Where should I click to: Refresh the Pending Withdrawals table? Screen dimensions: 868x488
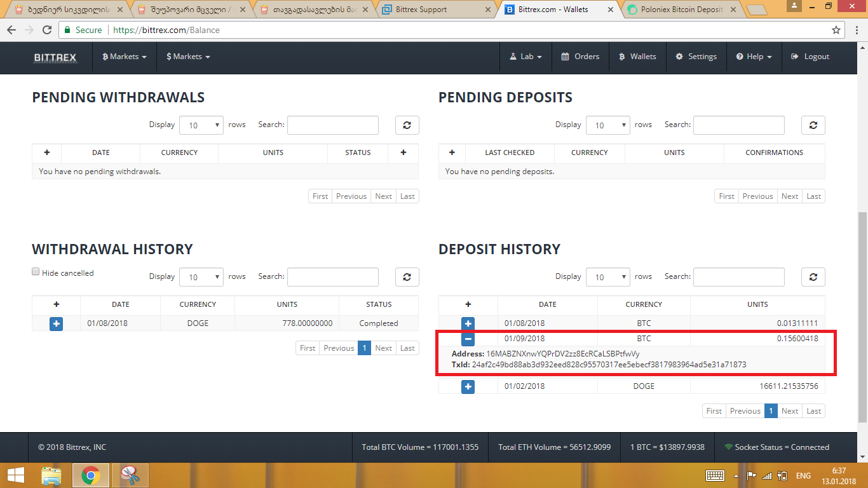tap(407, 125)
